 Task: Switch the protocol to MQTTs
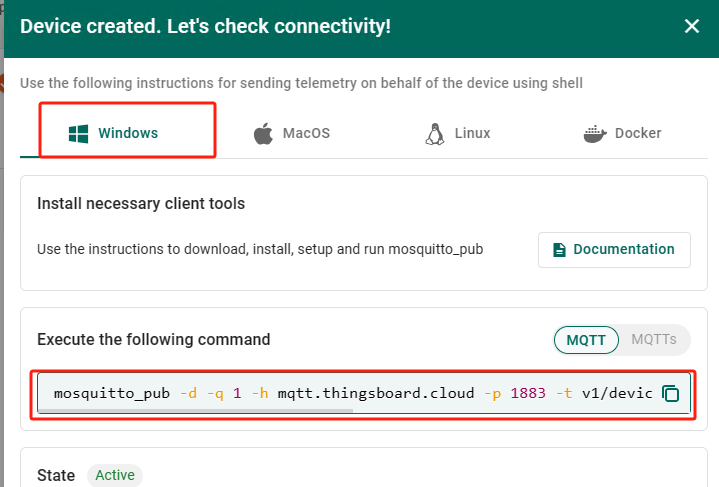click(654, 339)
